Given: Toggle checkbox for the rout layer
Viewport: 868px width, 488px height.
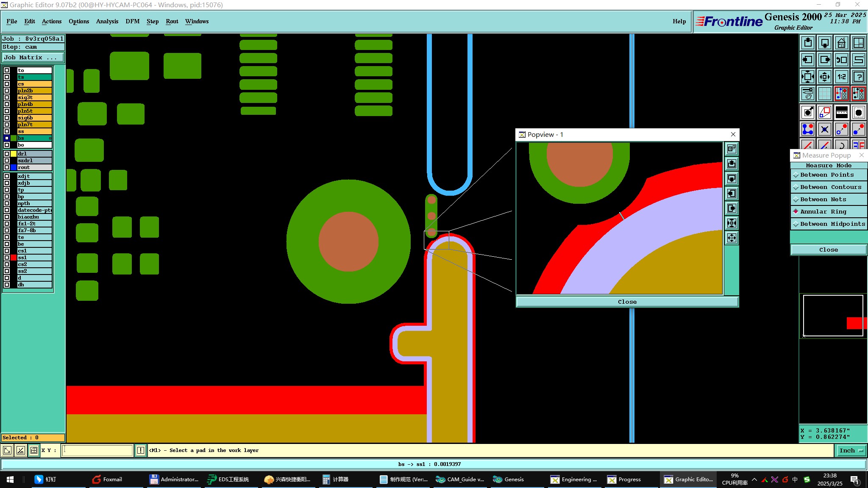Looking at the screenshot, I should (x=7, y=167).
